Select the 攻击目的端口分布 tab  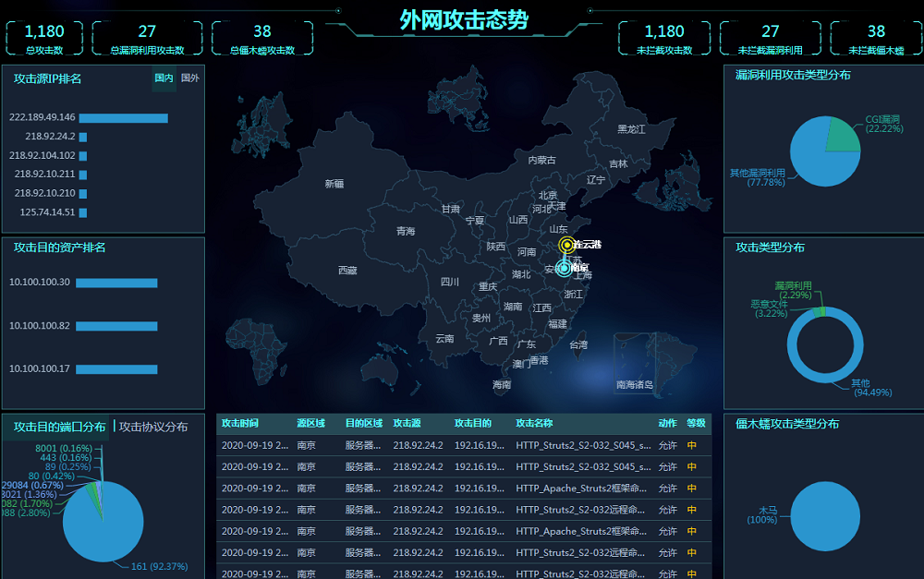tap(59, 427)
